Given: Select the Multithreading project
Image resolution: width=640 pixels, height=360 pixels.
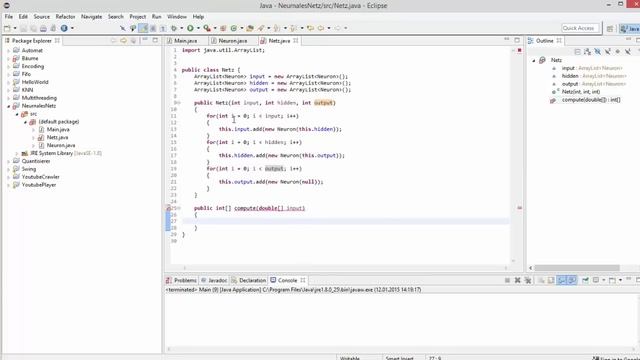Looking at the screenshot, I should (x=39, y=98).
